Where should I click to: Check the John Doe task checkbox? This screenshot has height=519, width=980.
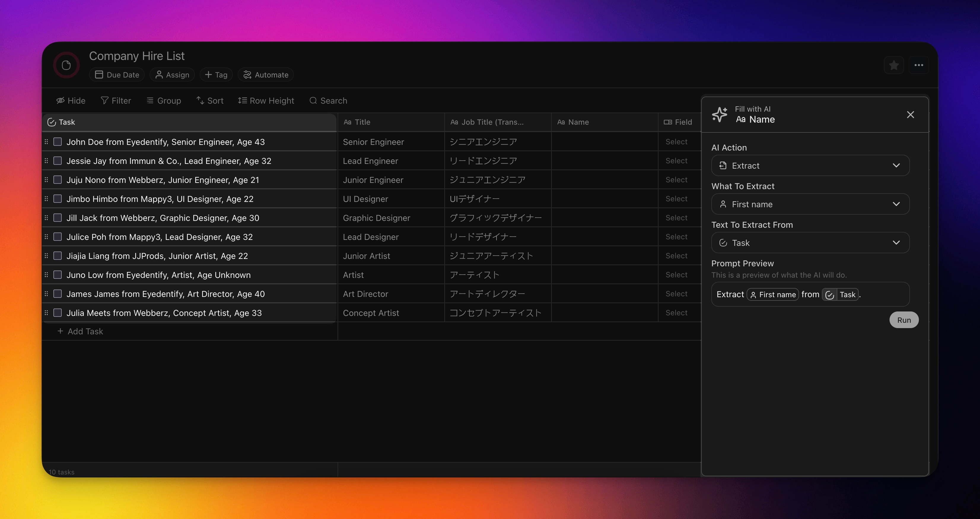click(x=58, y=142)
